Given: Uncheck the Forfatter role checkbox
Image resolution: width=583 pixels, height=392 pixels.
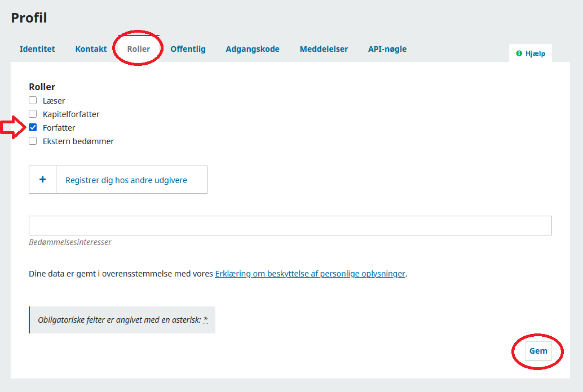Looking at the screenshot, I should coord(33,128).
